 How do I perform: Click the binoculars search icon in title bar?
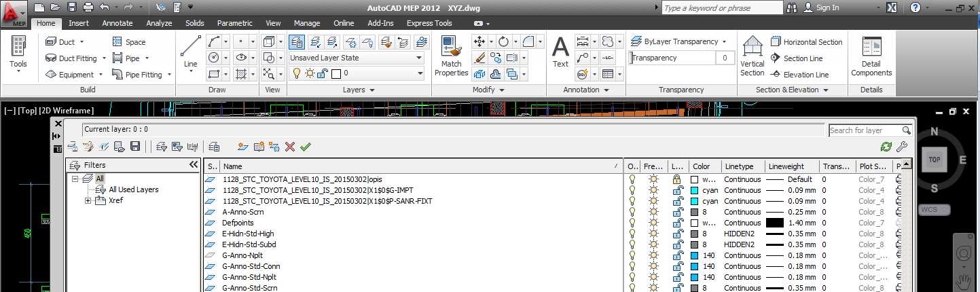click(792, 7)
